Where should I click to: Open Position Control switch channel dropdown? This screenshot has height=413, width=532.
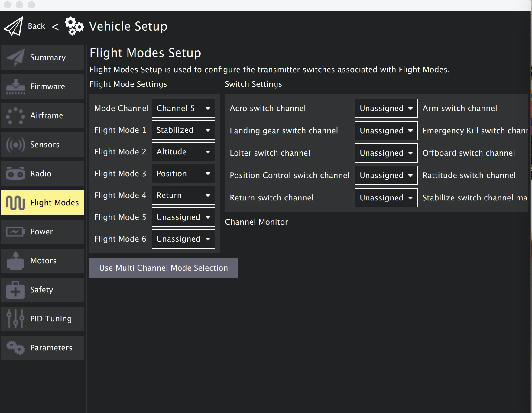pyautogui.click(x=386, y=175)
